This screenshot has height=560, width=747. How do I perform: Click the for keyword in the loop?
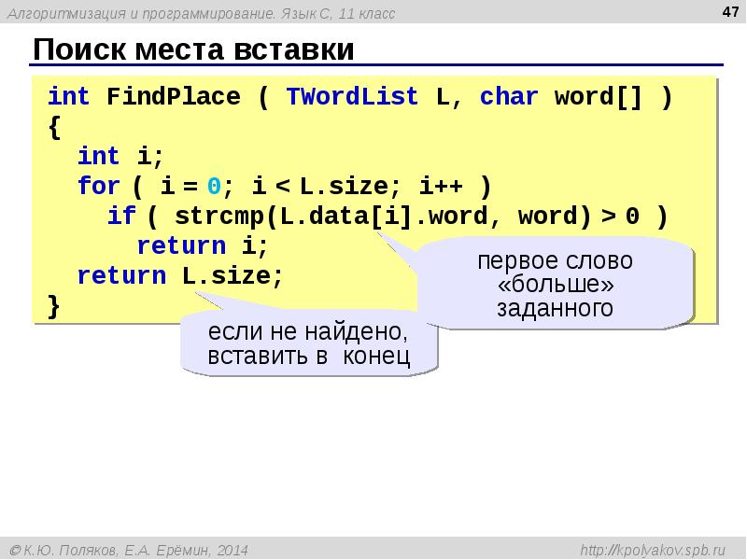[x=98, y=186]
